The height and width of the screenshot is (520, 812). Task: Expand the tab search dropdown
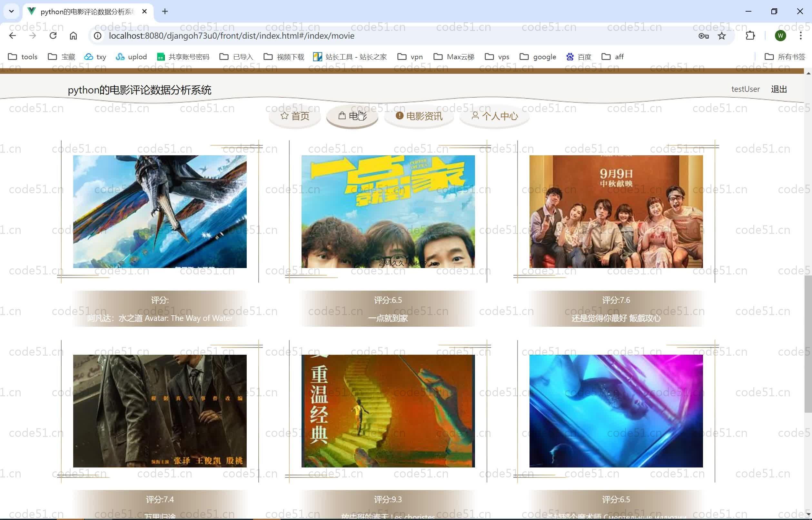12,12
